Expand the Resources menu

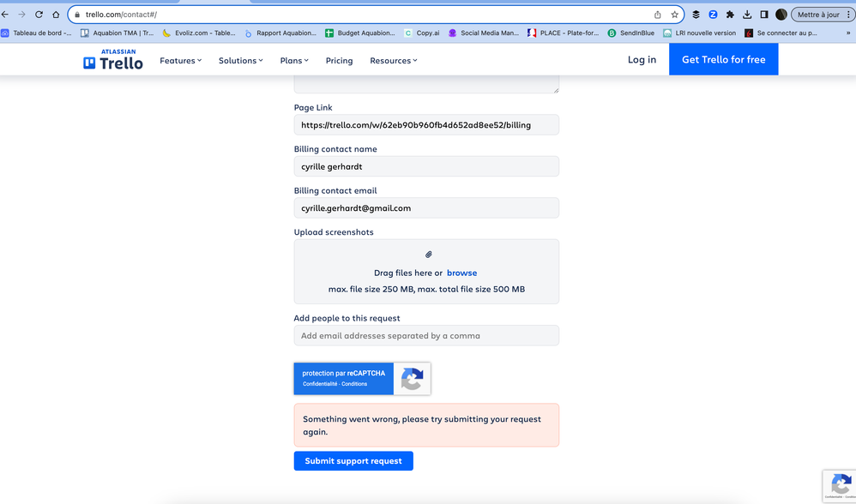point(394,61)
